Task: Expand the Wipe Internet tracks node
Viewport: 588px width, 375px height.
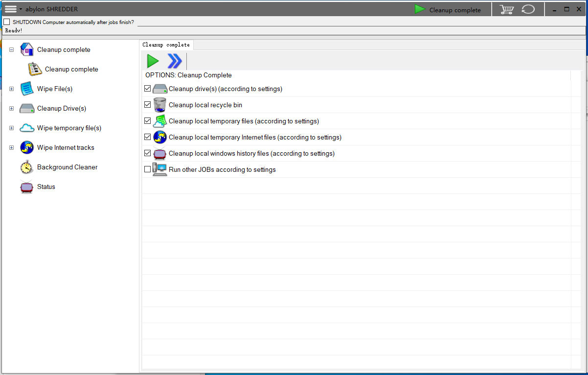Action: 11,147
